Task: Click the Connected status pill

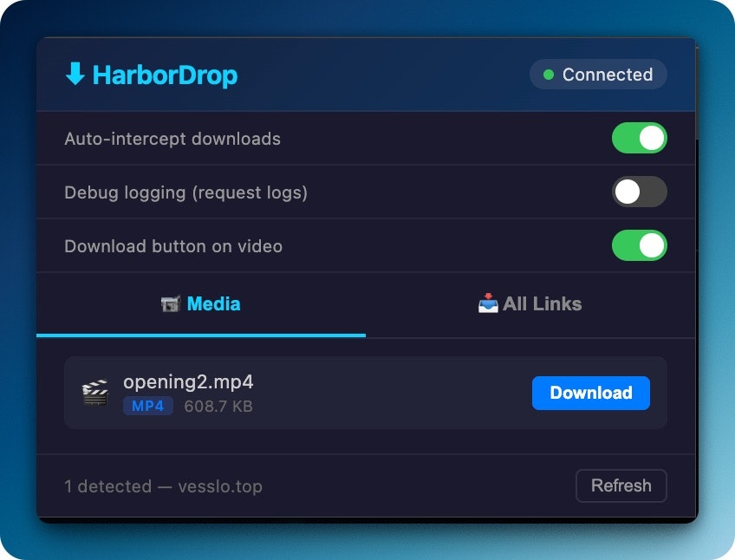Action: tap(597, 75)
